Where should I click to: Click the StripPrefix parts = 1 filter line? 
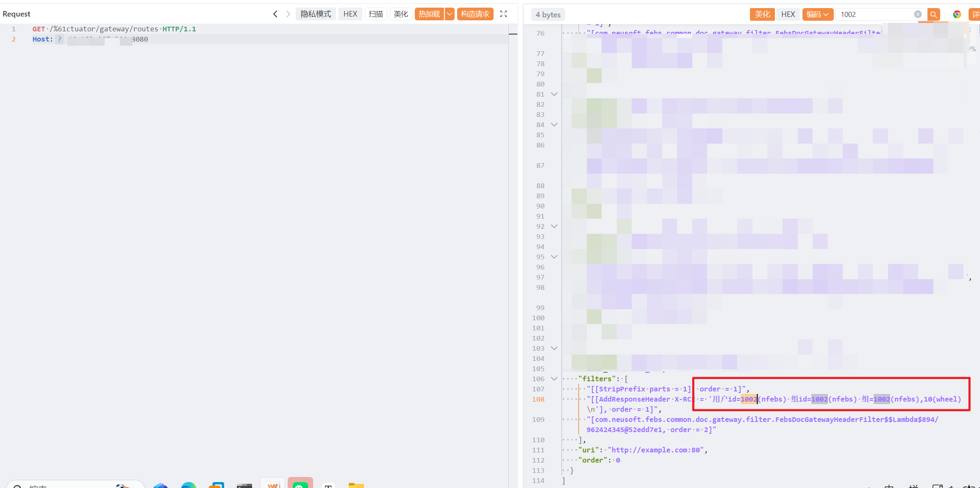click(668, 389)
